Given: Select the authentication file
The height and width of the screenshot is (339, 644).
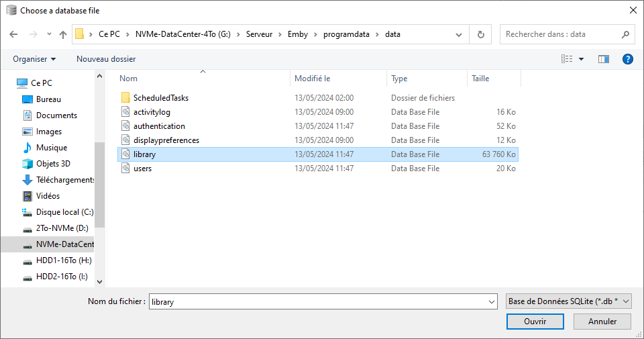Looking at the screenshot, I should (x=159, y=126).
